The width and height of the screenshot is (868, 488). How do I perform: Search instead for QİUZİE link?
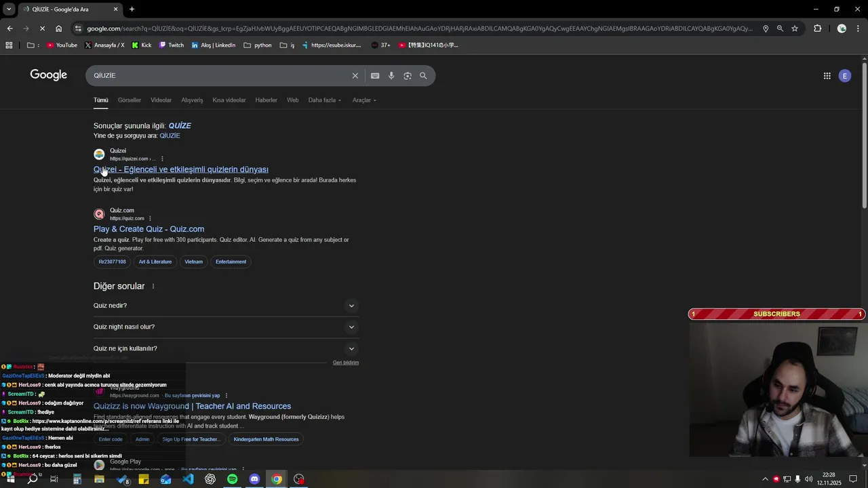tap(170, 136)
